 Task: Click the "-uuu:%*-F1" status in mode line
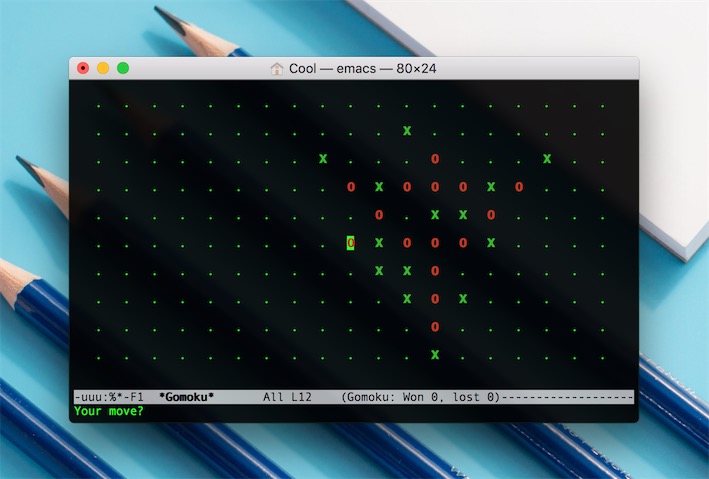pos(109,397)
